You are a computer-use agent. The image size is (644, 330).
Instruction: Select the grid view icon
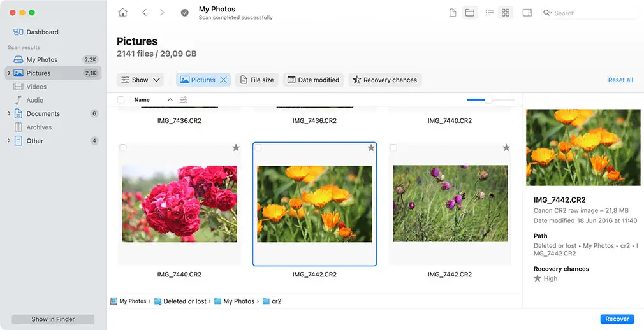coord(506,13)
